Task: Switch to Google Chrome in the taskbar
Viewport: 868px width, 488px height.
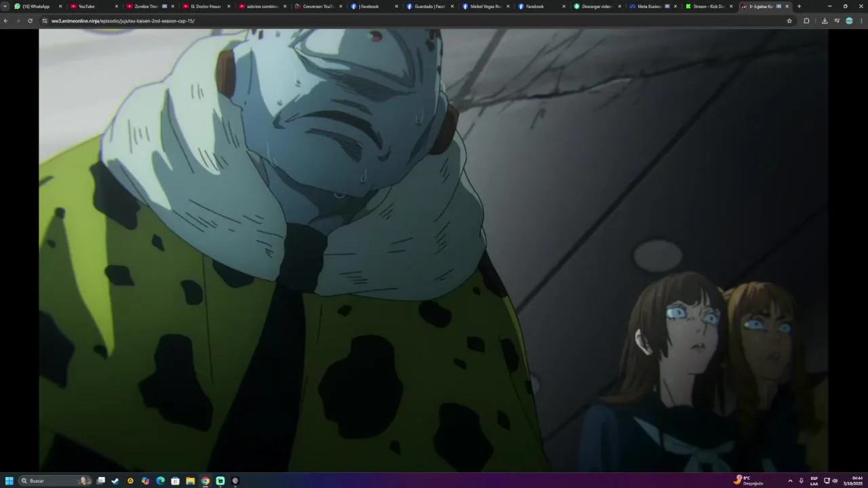Action: 205,481
